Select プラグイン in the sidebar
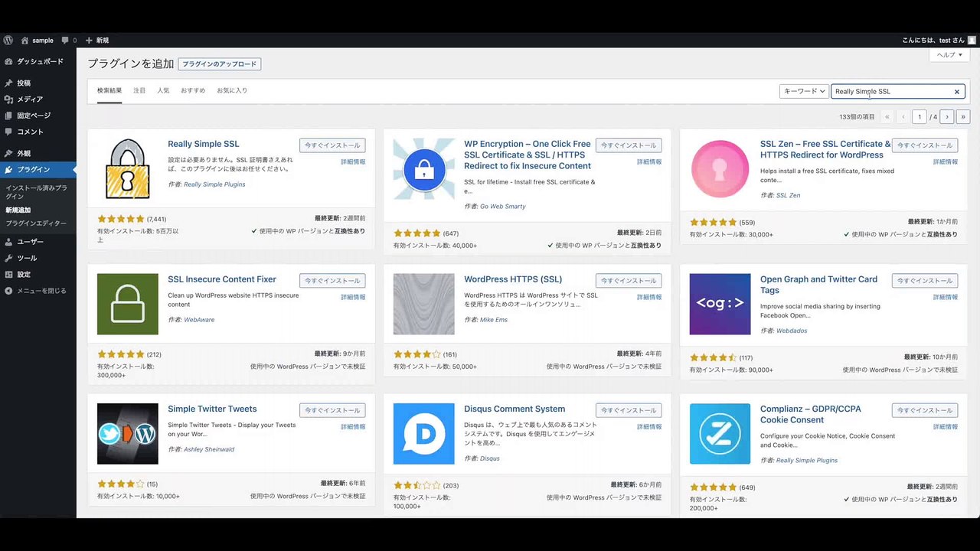980x551 pixels. [38, 169]
